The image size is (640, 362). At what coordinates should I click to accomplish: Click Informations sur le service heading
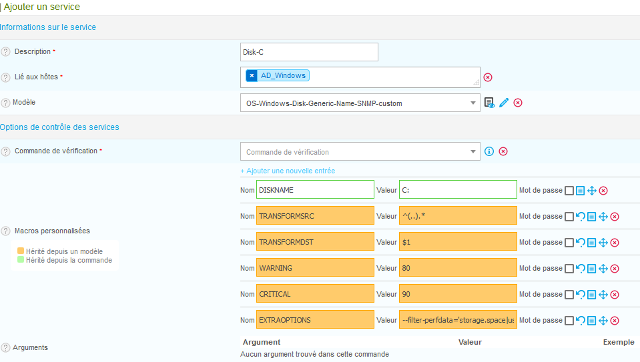click(48, 27)
